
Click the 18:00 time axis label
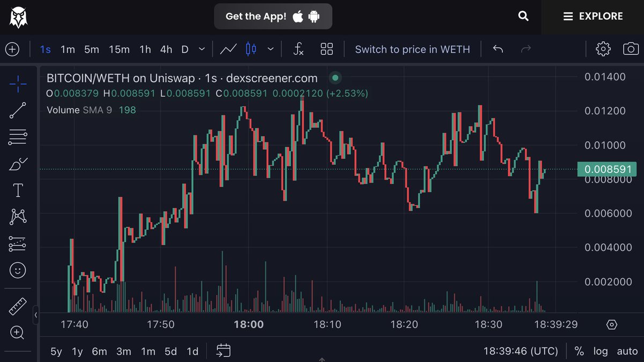[249, 324]
